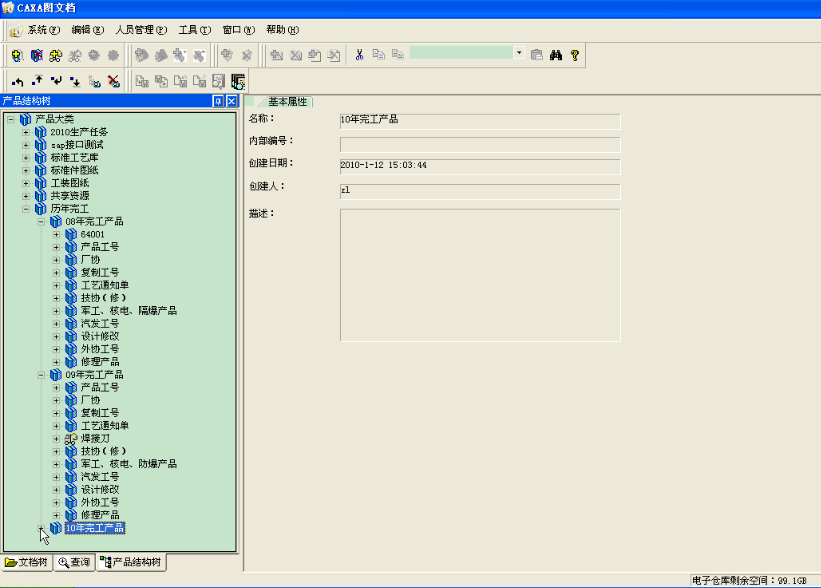Open the green toolbar combo box dropdown
The image size is (821, 588).
click(x=518, y=52)
